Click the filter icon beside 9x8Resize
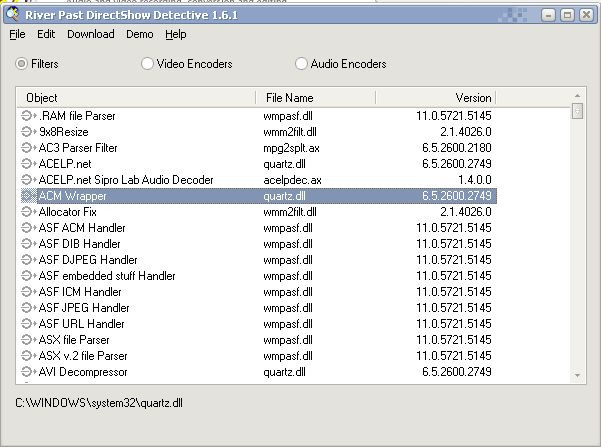601x447 pixels. click(x=29, y=132)
